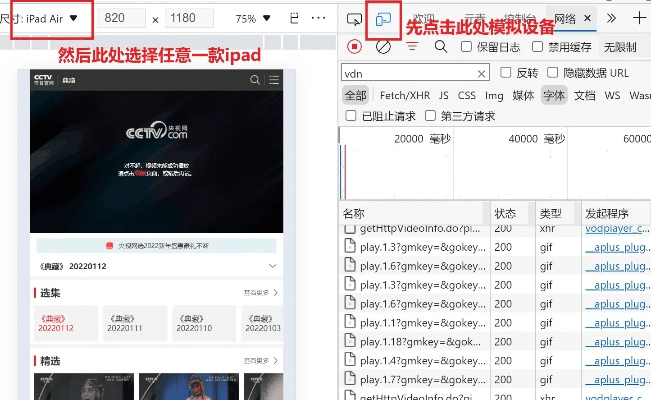
Task: Add a new DevTools tab with the plus icon
Action: point(639,18)
